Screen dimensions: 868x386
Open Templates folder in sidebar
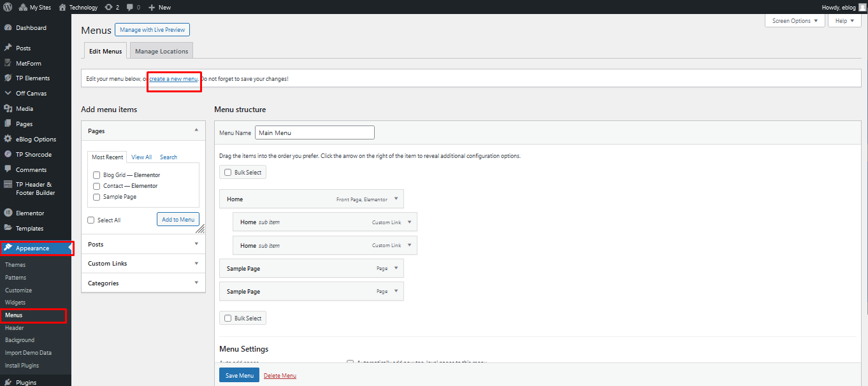click(29, 229)
